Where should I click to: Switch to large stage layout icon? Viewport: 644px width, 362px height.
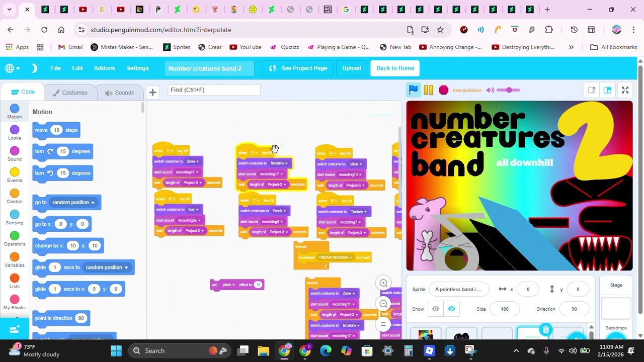click(607, 90)
